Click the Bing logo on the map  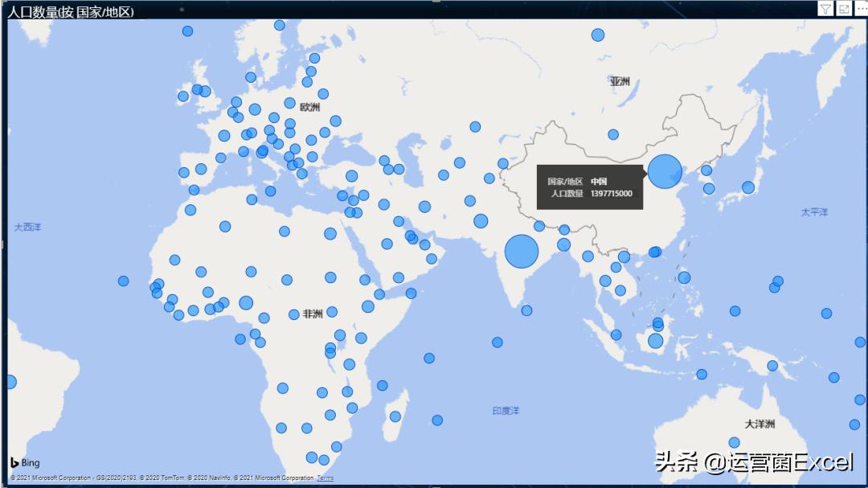tap(25, 462)
